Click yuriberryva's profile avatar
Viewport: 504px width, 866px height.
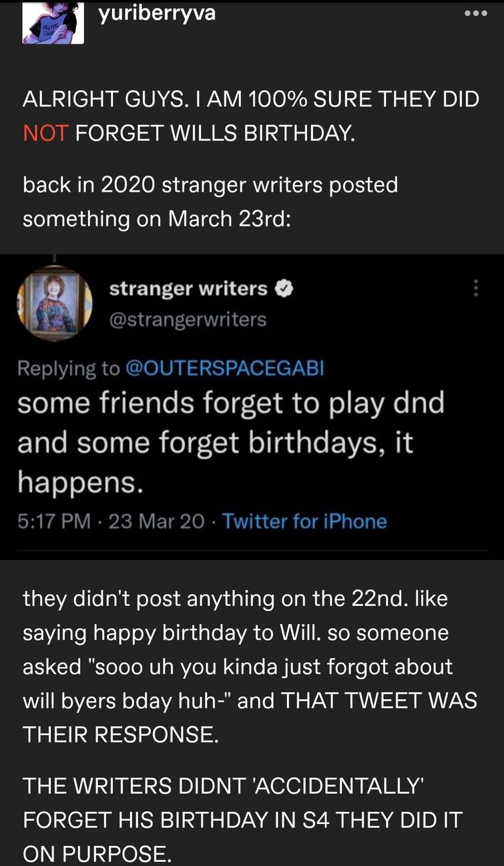point(53,23)
